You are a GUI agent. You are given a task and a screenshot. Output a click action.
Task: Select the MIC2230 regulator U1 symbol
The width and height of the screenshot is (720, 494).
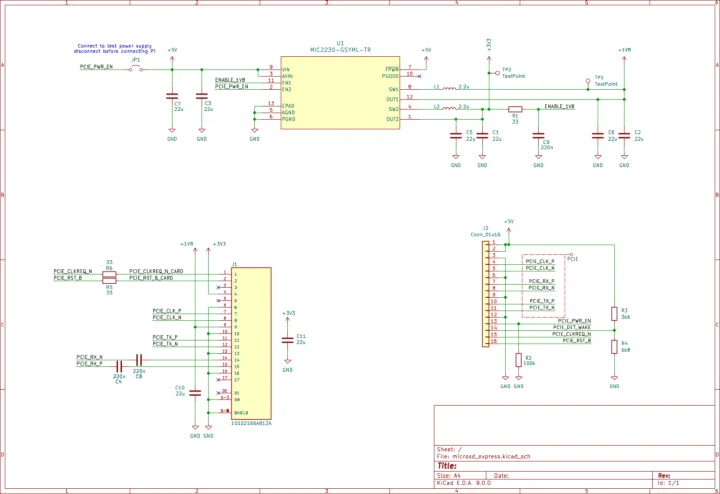[x=340, y=91]
